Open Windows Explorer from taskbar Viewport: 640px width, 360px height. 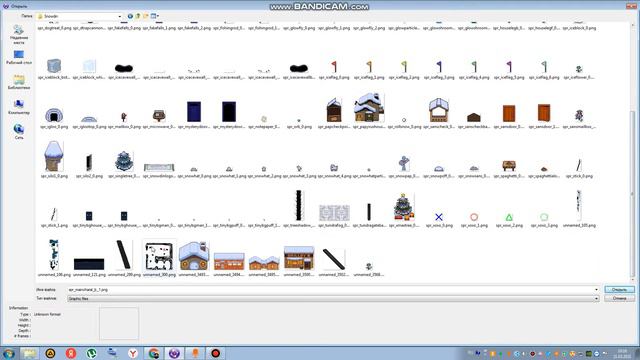point(29,353)
